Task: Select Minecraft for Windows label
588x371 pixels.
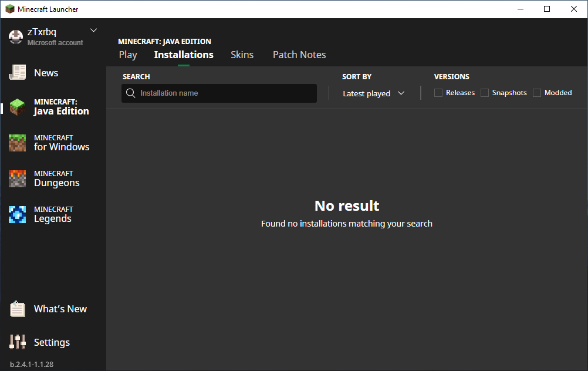Action: (62, 143)
